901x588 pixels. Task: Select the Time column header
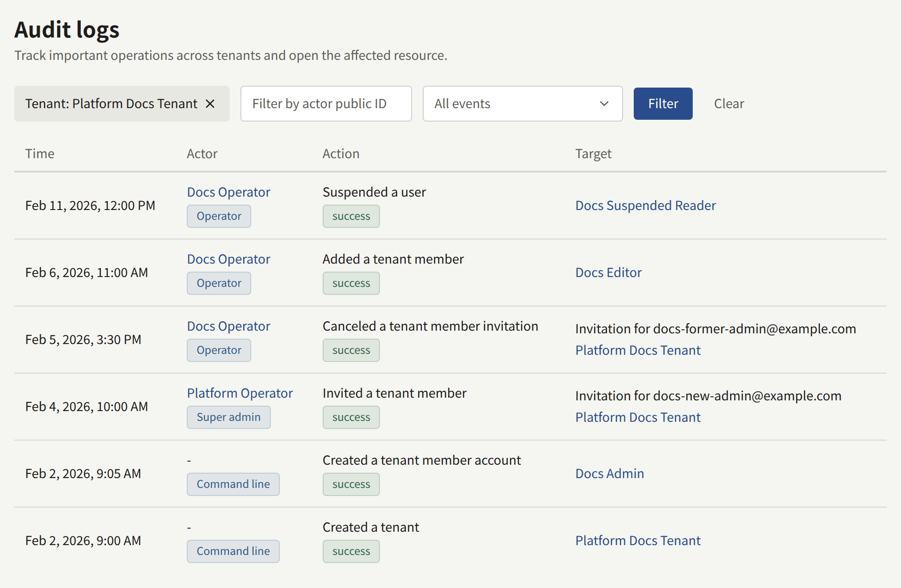click(x=40, y=154)
